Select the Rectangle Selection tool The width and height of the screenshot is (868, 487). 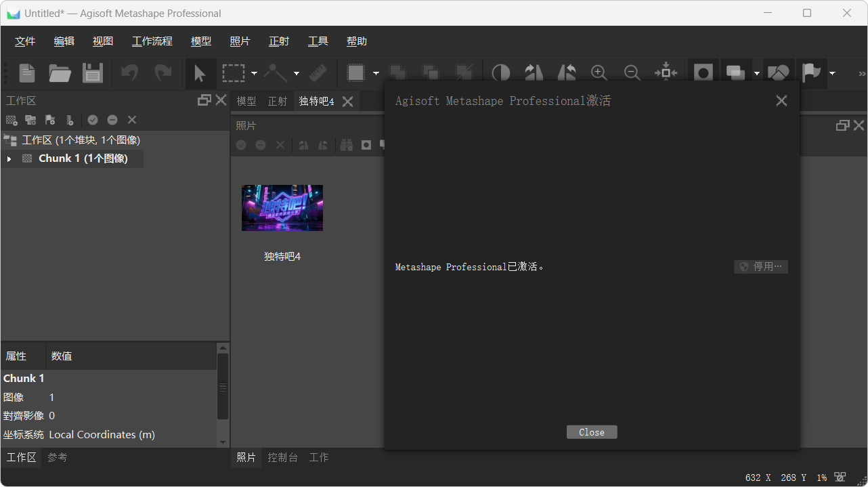click(234, 73)
